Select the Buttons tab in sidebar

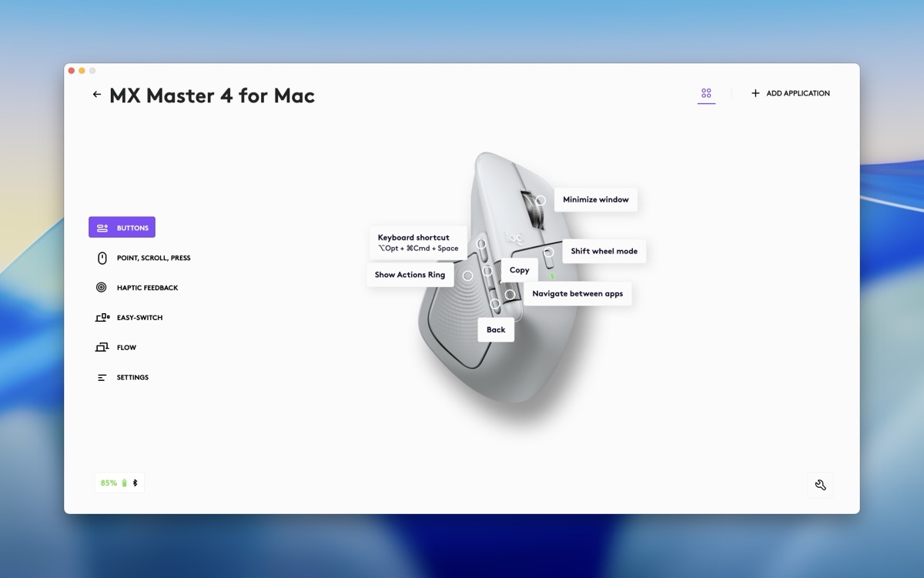(122, 227)
